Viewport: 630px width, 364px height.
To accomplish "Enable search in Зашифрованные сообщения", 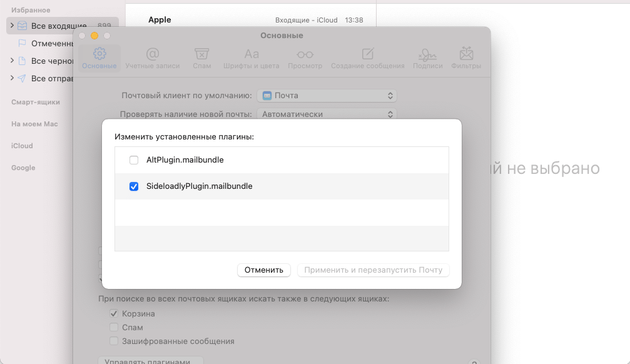I will pyautogui.click(x=114, y=341).
